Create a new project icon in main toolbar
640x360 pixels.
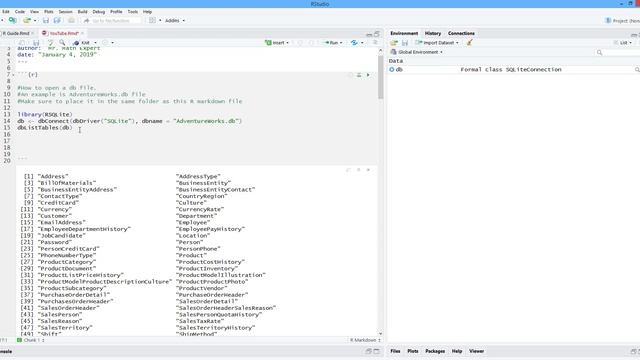point(13,20)
